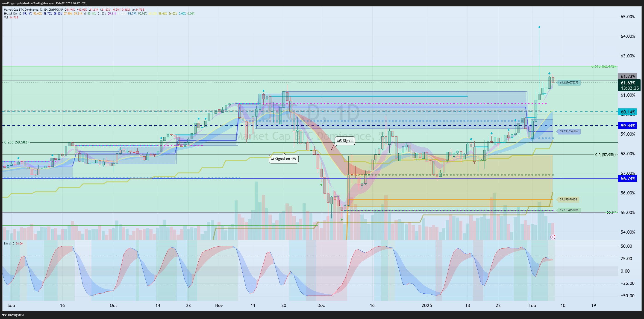
Task: Click the blue 59.44% price axis label
Action: [628, 126]
